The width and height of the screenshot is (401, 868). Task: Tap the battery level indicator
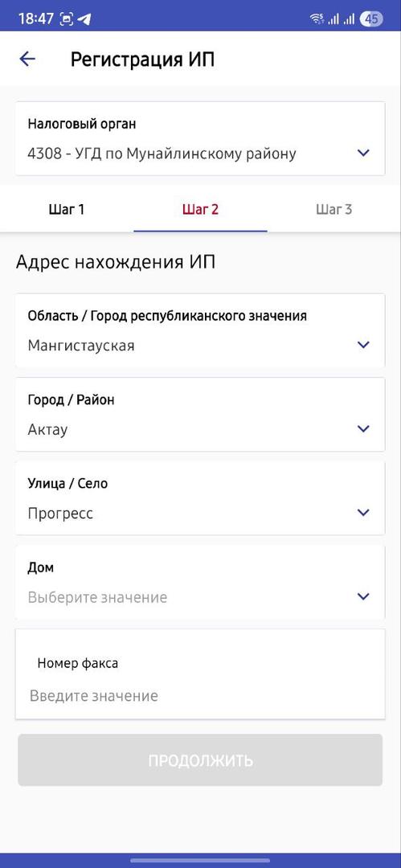[370, 19]
